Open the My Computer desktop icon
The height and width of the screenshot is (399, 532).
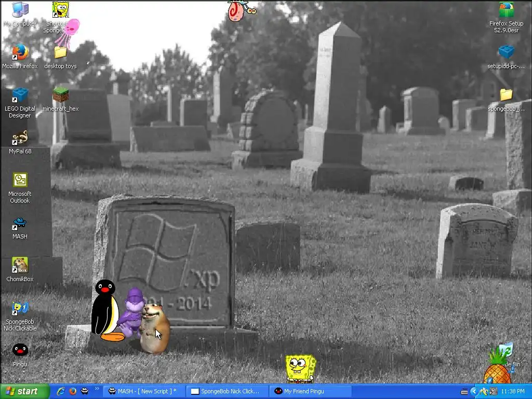20,14
